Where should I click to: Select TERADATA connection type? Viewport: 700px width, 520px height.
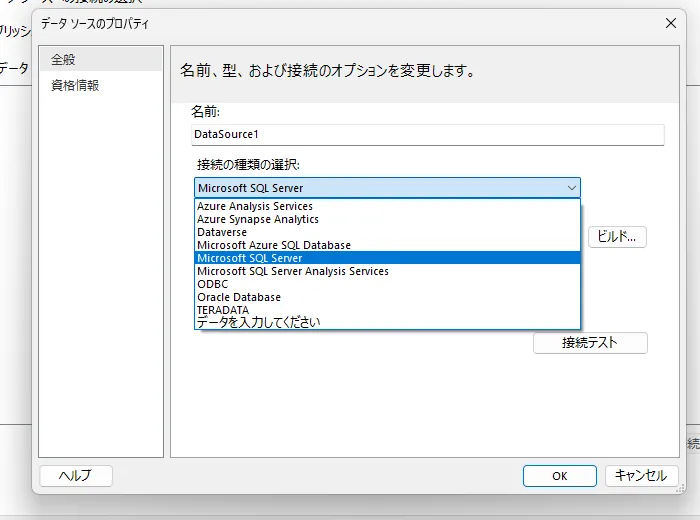click(x=388, y=310)
